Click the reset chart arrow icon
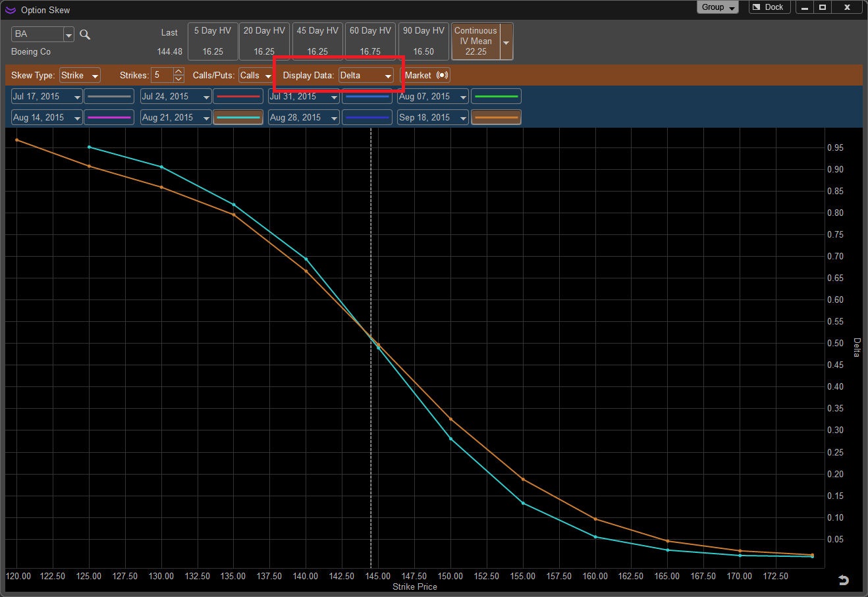This screenshot has height=597, width=868. tap(843, 580)
